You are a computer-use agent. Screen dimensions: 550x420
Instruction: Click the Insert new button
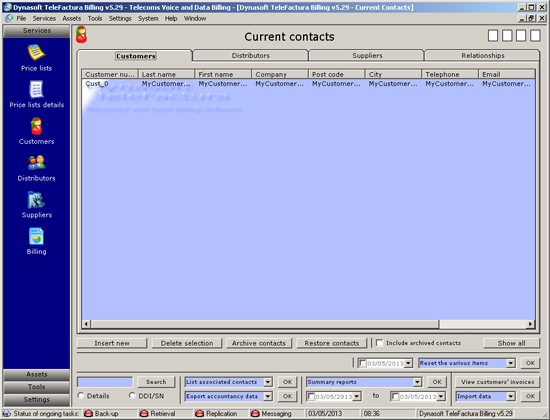coord(112,343)
